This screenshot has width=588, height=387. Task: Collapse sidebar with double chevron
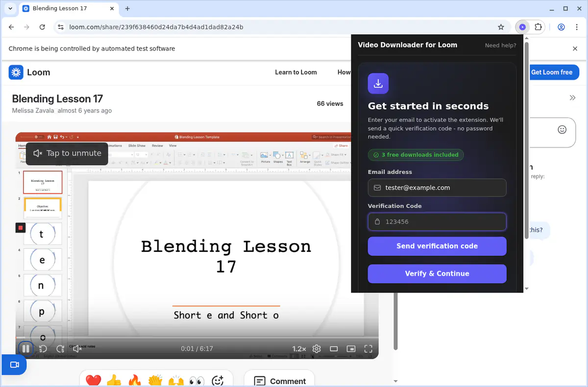click(x=572, y=97)
